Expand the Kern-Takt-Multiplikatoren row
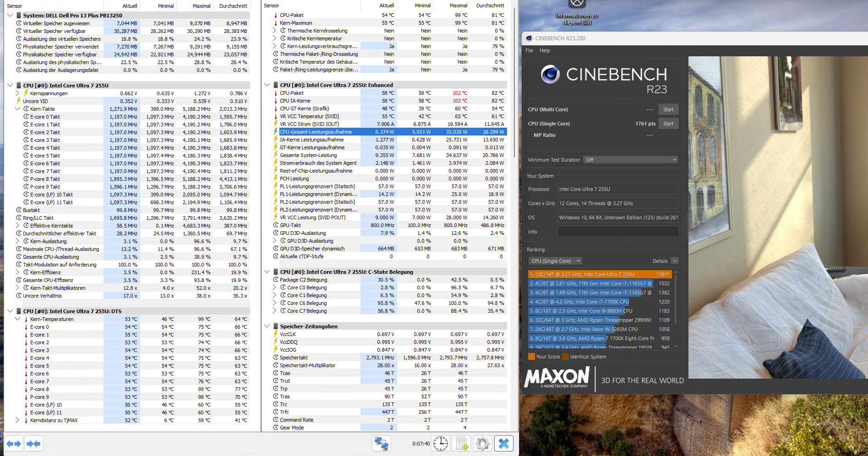 [x=17, y=288]
